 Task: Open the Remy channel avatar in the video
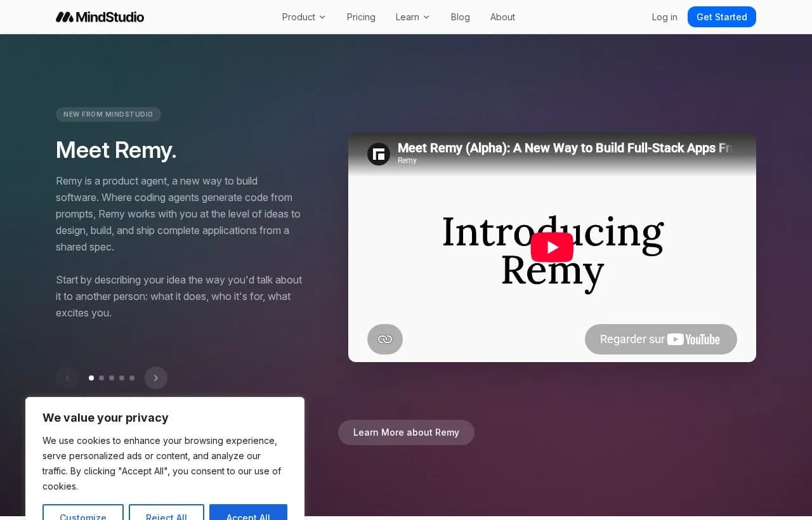click(379, 154)
